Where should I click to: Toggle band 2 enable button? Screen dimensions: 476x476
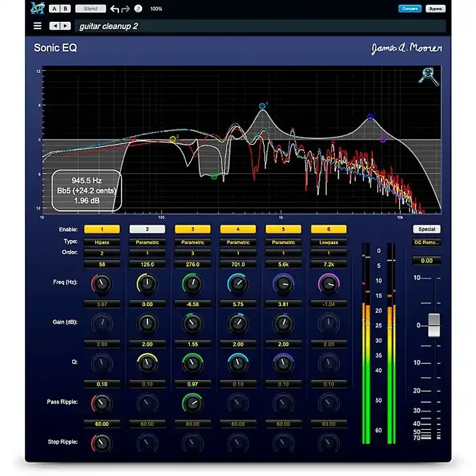148,229
